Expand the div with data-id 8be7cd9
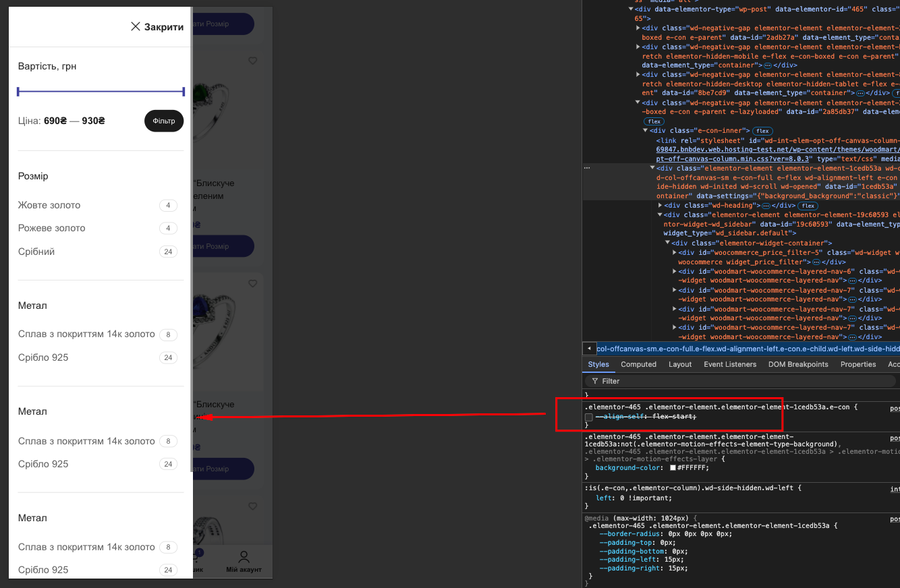900x588 pixels. [x=638, y=74]
